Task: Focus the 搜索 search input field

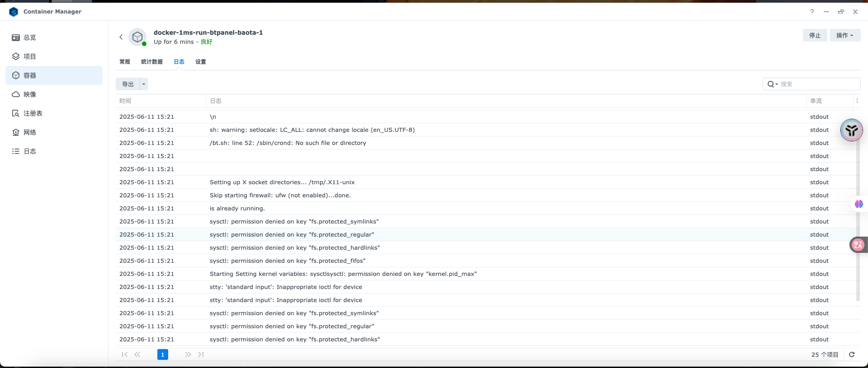Action: (818, 84)
